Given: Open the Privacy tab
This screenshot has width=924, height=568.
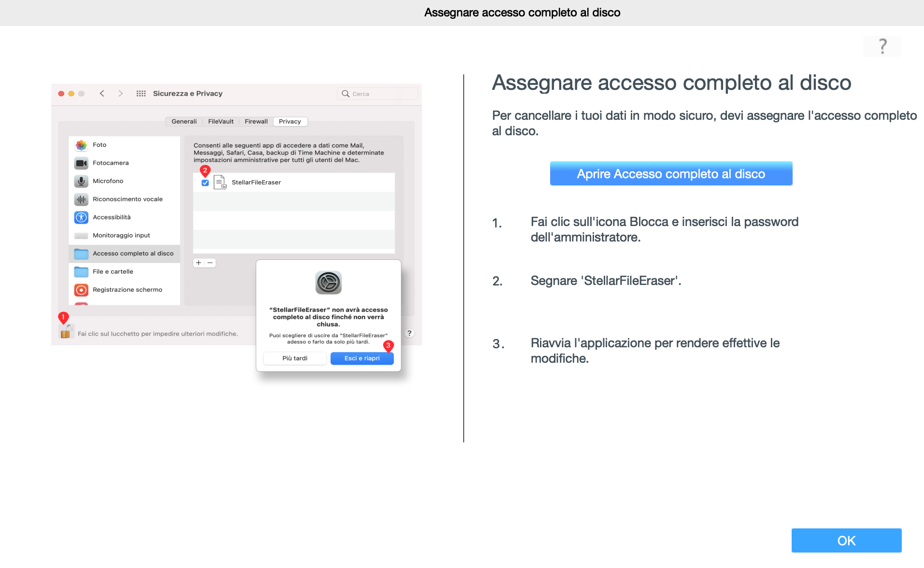Looking at the screenshot, I should [x=290, y=122].
